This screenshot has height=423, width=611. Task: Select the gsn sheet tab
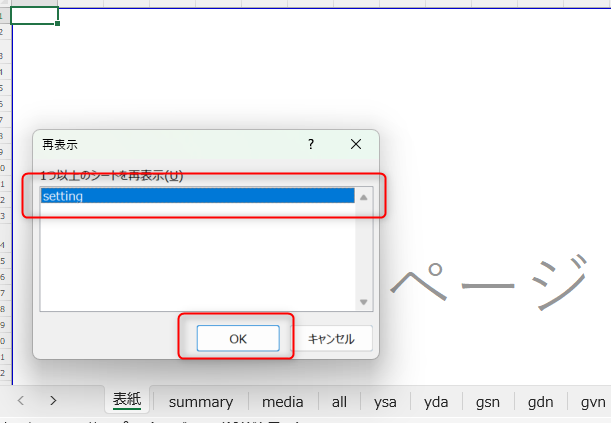[x=488, y=402]
